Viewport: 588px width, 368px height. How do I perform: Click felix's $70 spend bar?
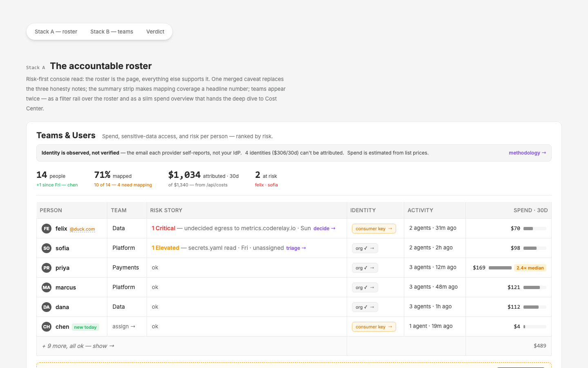click(x=535, y=229)
